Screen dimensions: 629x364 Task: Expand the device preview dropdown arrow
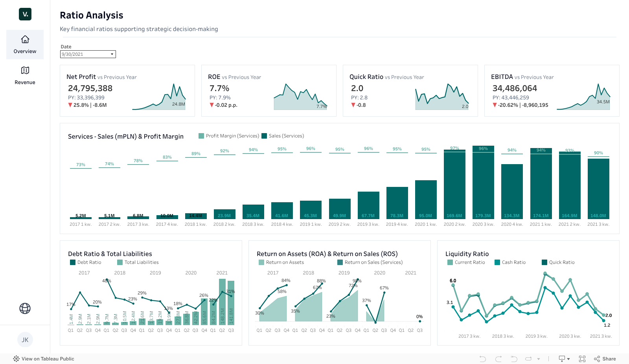coord(568,359)
